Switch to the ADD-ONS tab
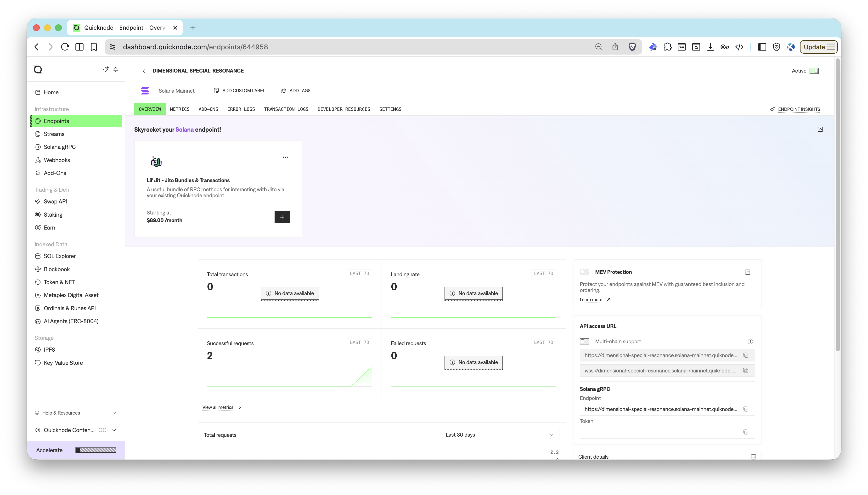868x495 pixels. click(x=208, y=109)
